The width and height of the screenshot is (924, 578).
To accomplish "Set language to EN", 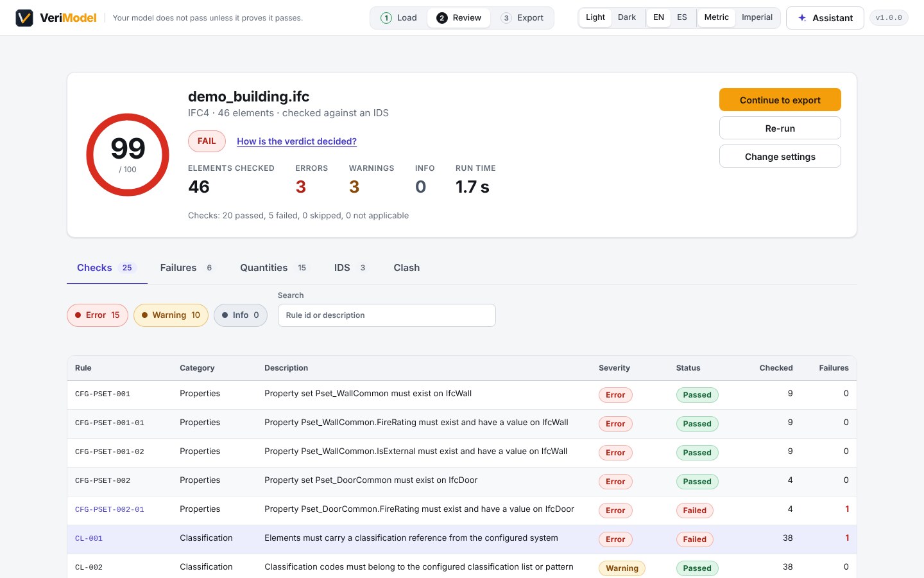I will coord(658,17).
